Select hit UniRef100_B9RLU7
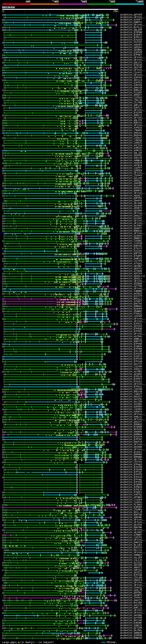 (131, 90)
